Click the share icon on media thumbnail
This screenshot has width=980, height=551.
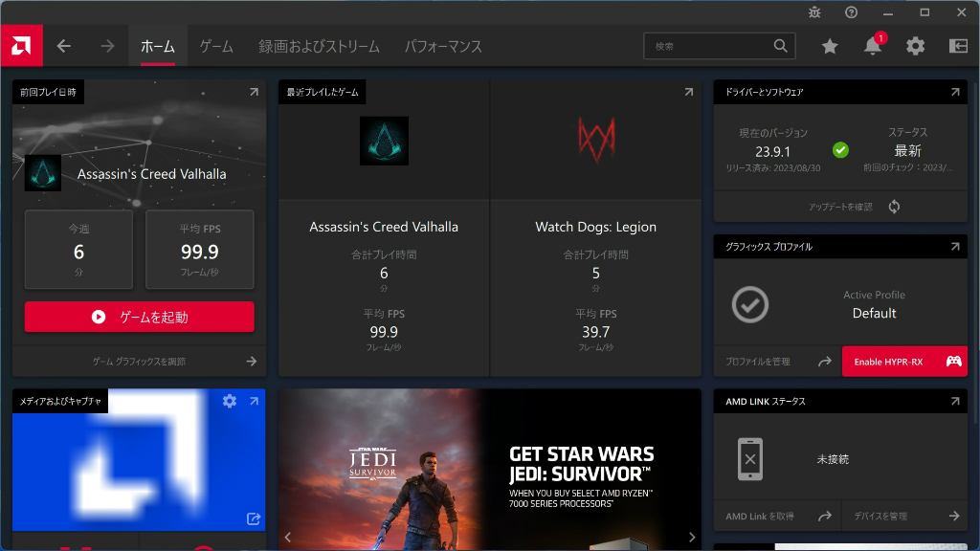point(253,518)
